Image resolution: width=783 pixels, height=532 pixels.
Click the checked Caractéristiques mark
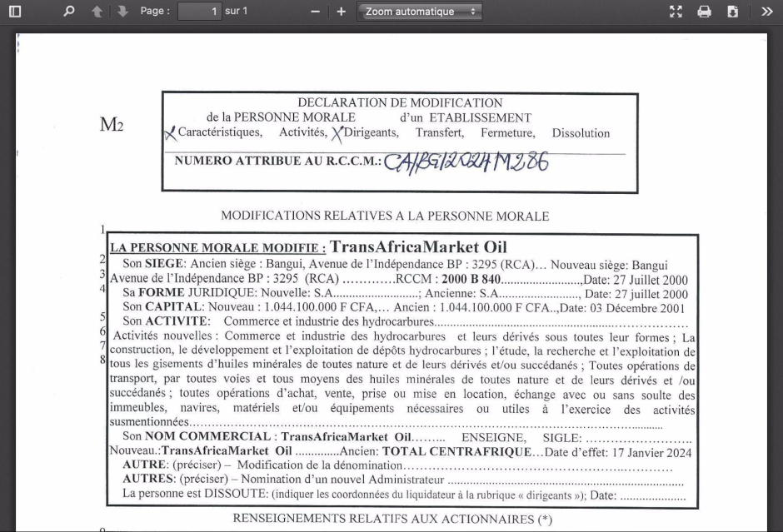click(171, 133)
